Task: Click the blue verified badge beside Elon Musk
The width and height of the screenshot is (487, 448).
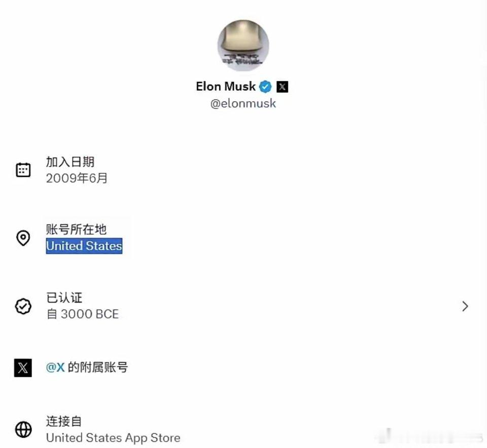Action: click(265, 86)
